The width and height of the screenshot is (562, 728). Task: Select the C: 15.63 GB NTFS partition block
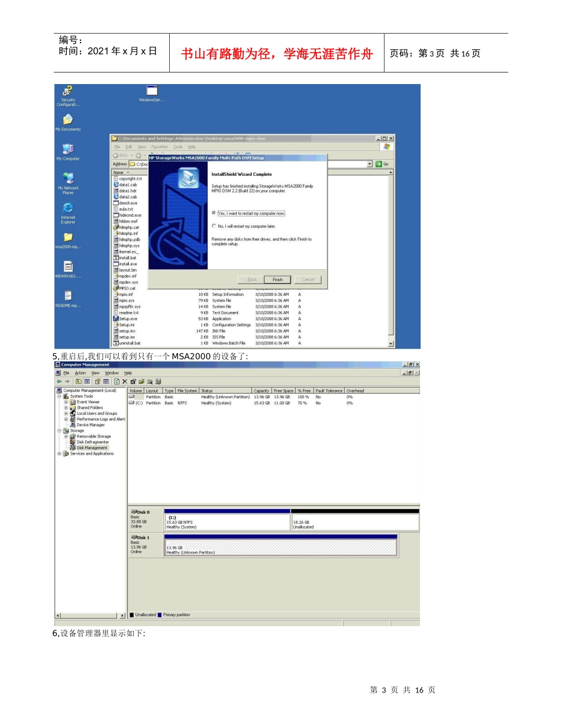pos(227,522)
